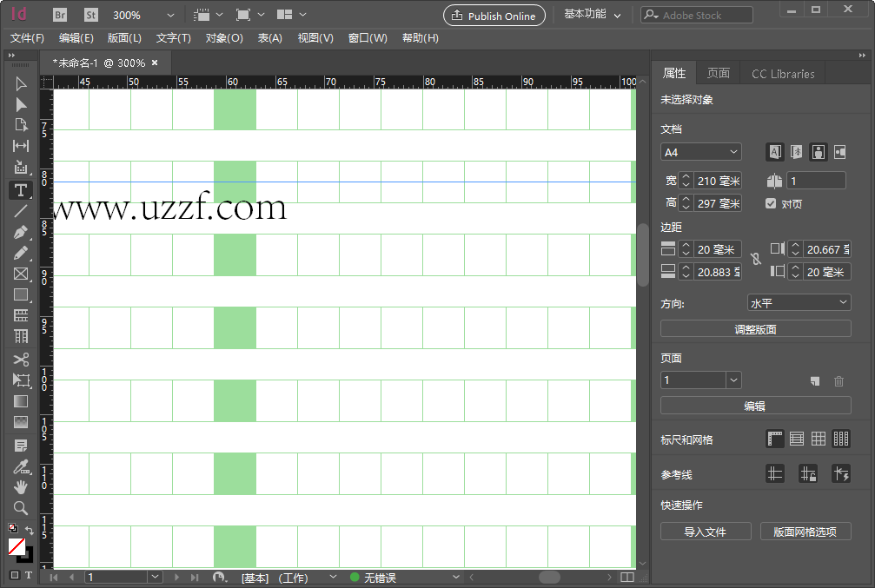Pick the Zoom magnifier tool
Screen dimensions: 875x588
click(21, 508)
